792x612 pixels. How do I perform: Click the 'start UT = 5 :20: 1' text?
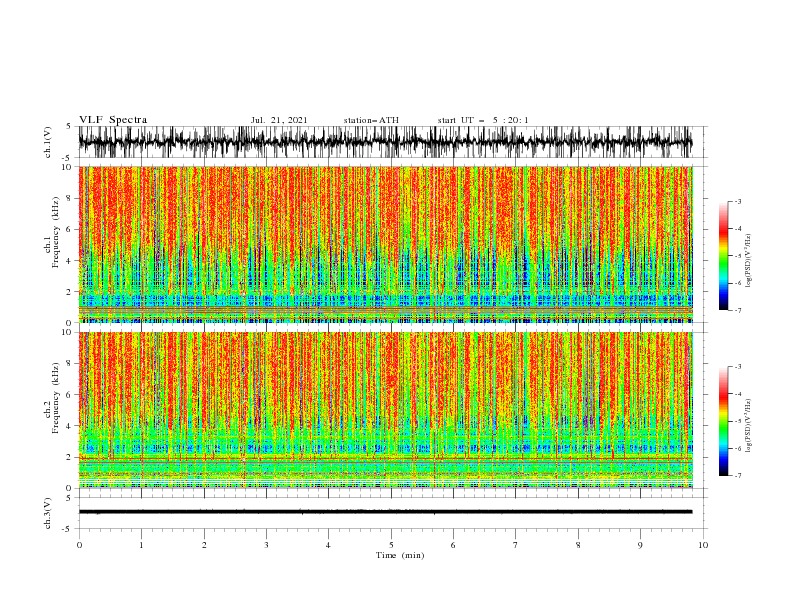tap(483, 120)
